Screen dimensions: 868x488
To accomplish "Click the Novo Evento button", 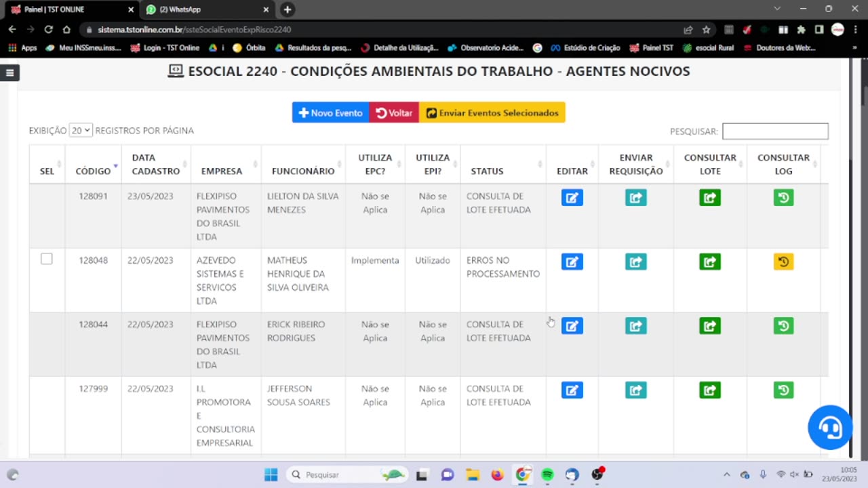I will [x=331, y=113].
